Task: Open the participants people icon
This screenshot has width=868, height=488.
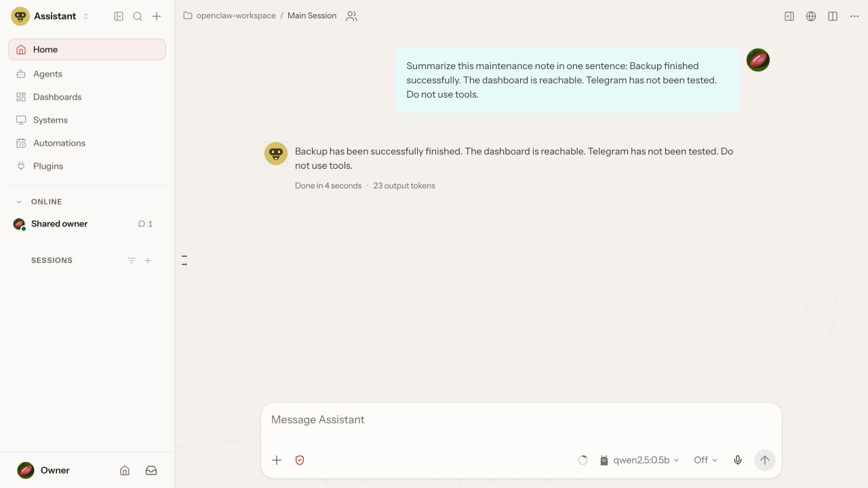Action: click(351, 16)
